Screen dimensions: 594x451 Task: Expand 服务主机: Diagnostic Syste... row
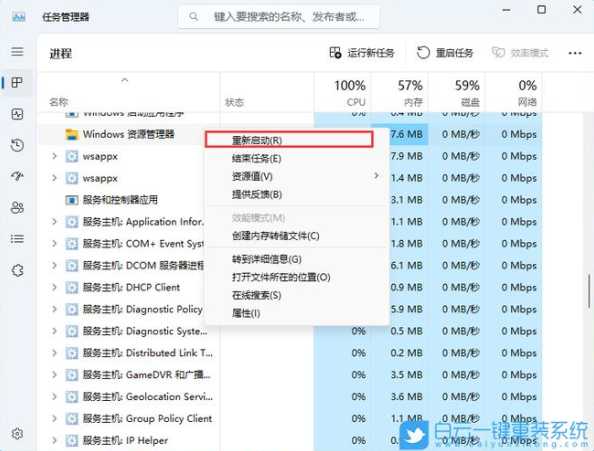pos(54,331)
